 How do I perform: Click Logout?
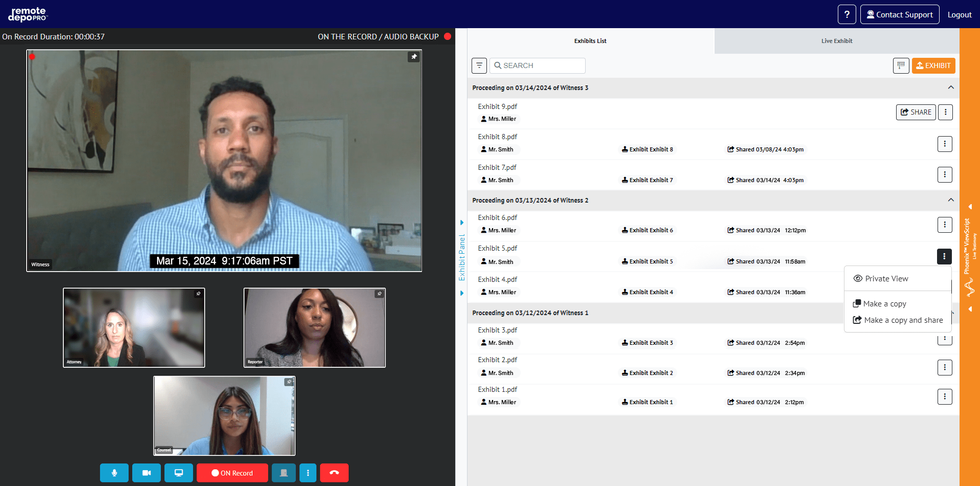[x=960, y=15]
